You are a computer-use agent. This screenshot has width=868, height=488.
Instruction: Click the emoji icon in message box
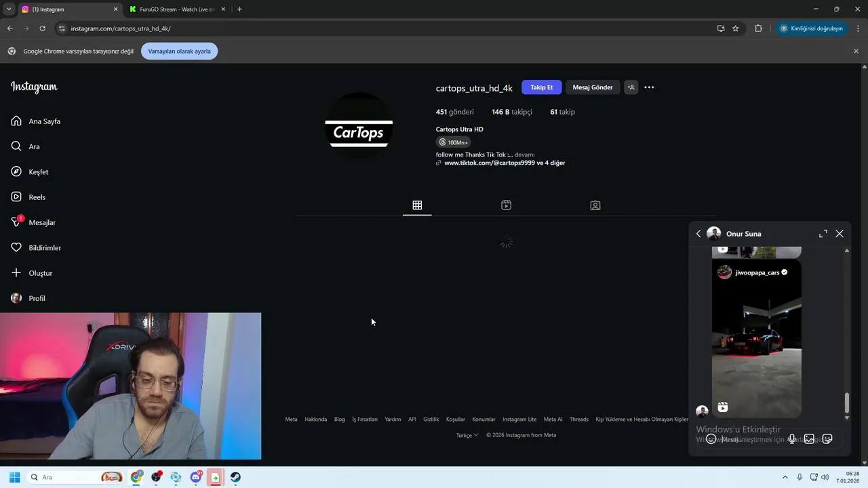(x=711, y=439)
